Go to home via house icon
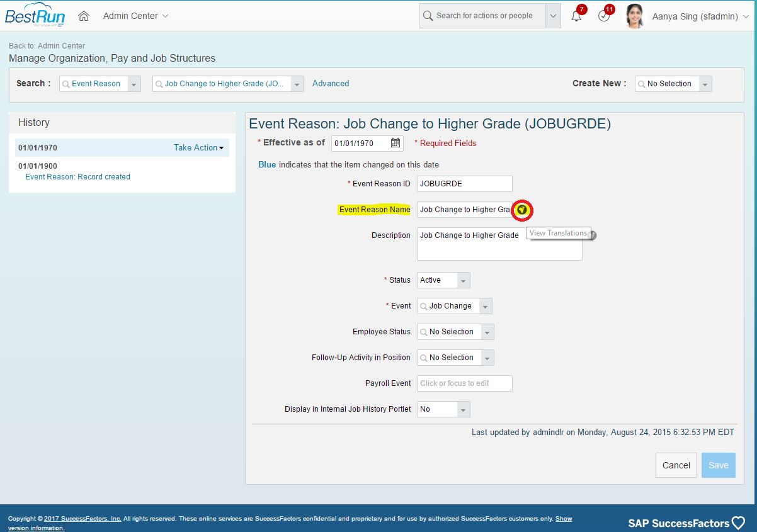 (84, 16)
